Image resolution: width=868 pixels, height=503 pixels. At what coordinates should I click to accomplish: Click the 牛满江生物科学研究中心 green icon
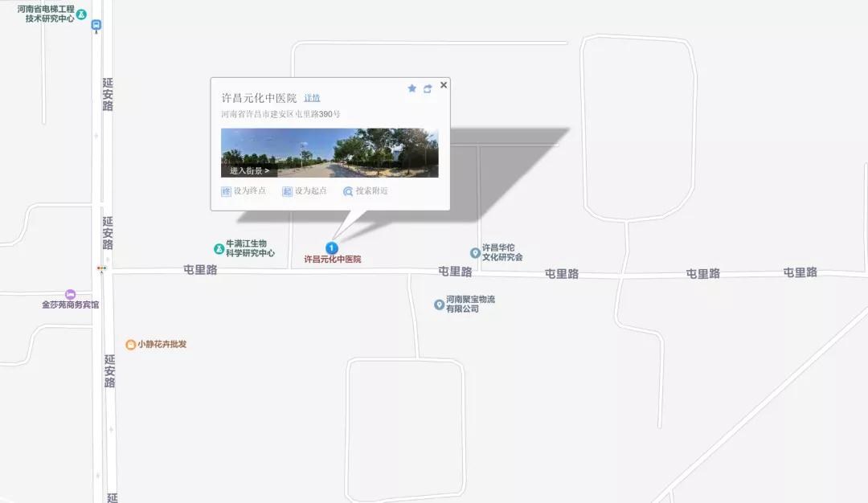[x=219, y=249]
